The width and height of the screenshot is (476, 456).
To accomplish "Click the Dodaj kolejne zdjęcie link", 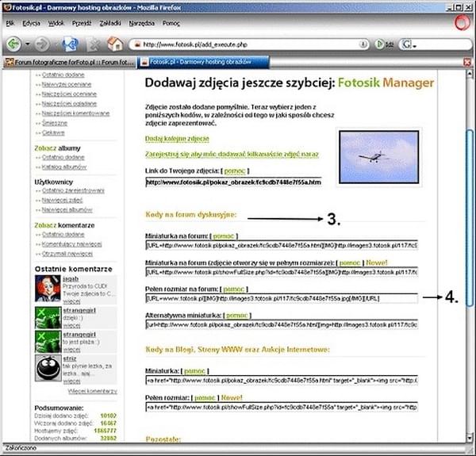I will point(177,139).
